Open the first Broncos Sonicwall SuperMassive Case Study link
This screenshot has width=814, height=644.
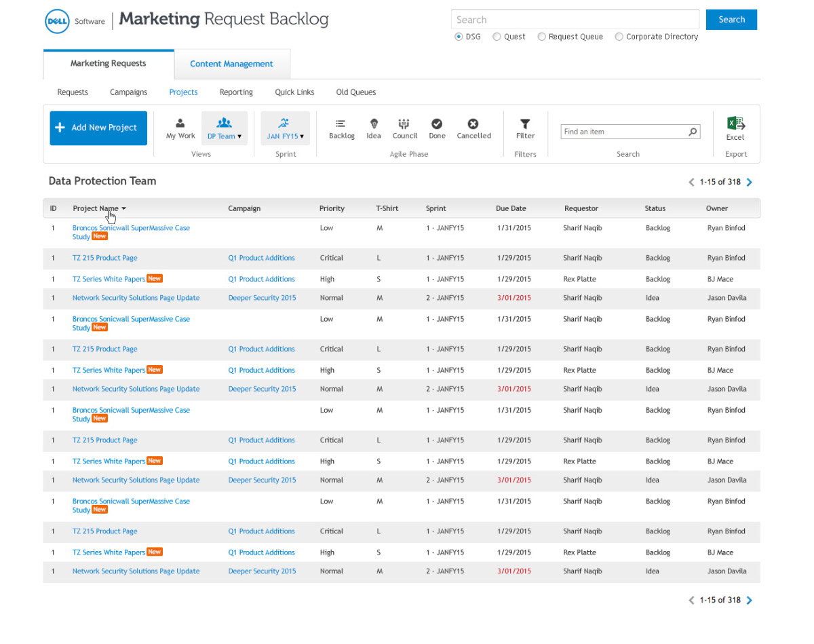tap(131, 232)
